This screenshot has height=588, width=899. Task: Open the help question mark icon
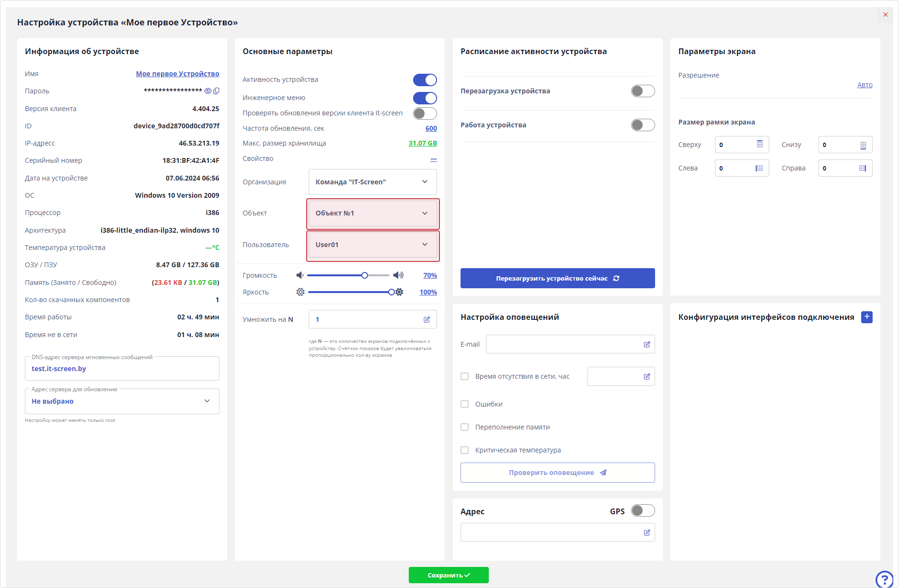click(x=884, y=580)
